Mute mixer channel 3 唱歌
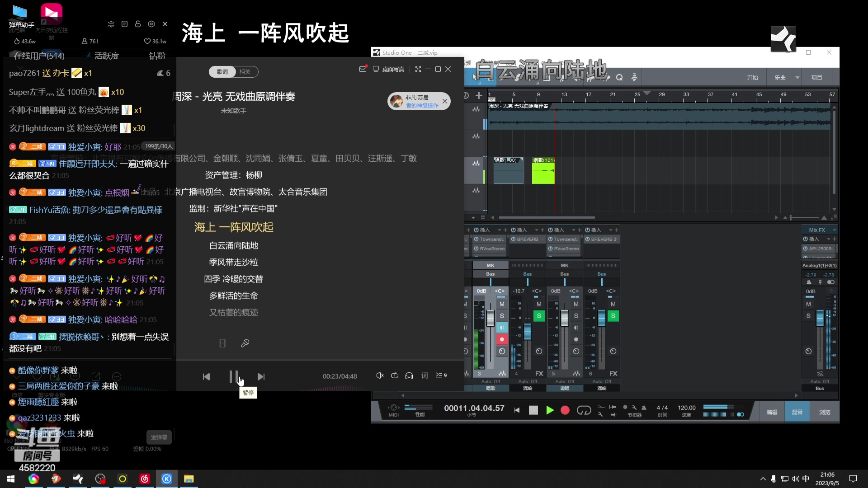 [x=502, y=304]
